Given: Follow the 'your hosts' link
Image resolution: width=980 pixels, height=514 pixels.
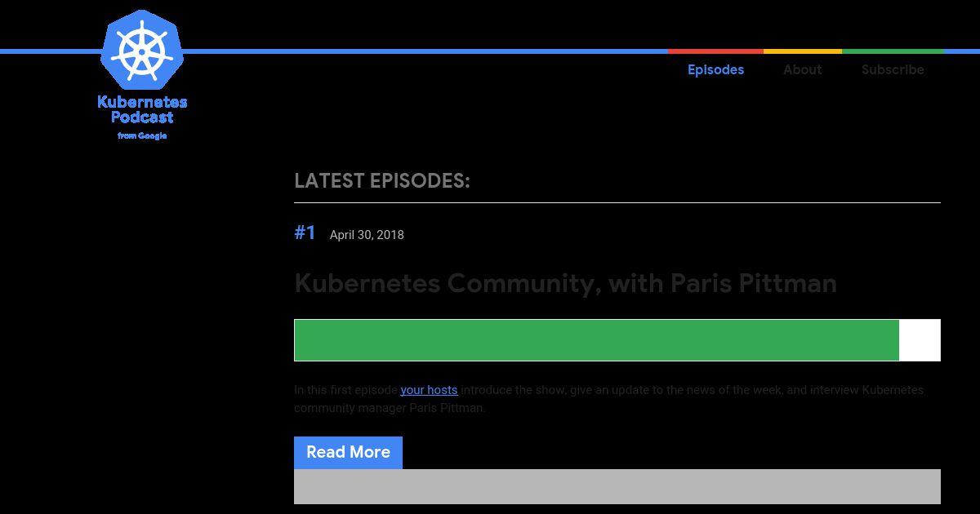Looking at the screenshot, I should 429,390.
